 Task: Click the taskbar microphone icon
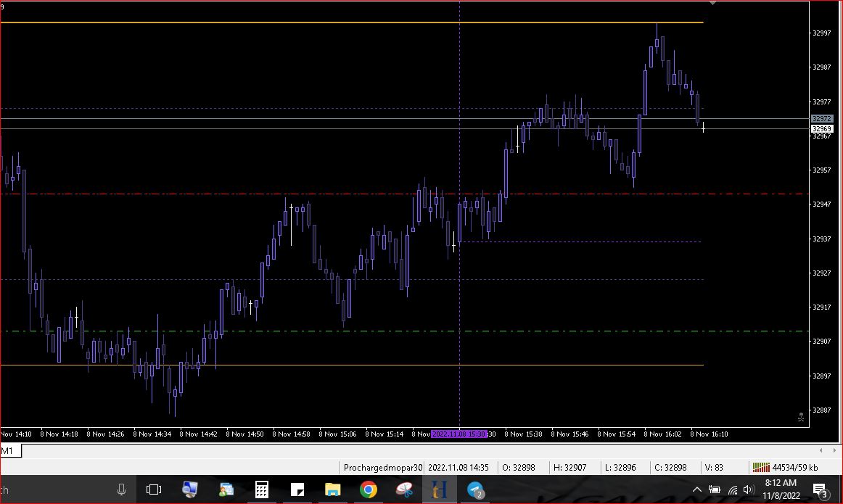(121, 489)
